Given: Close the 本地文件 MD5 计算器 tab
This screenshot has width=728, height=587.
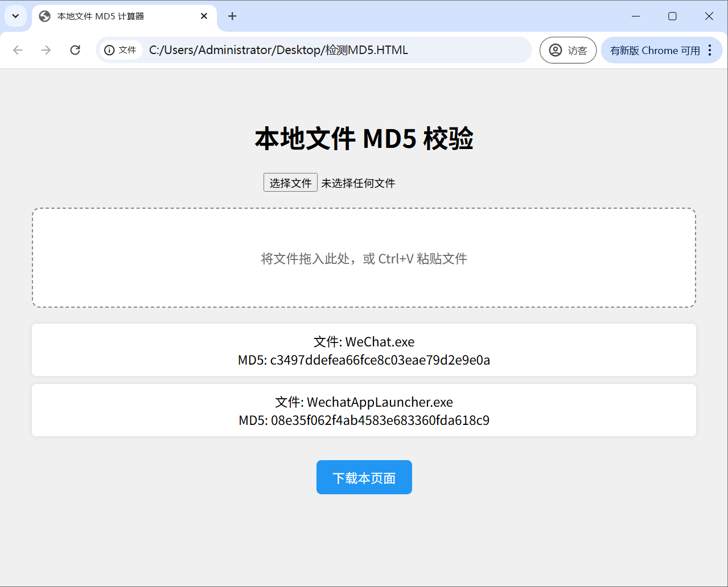Looking at the screenshot, I should [204, 16].
